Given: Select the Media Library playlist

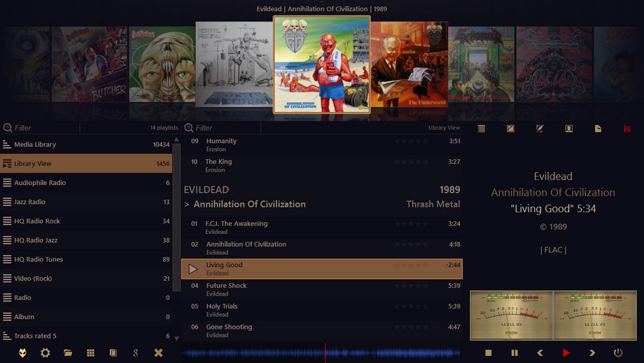Looking at the screenshot, I should pyautogui.click(x=86, y=144).
